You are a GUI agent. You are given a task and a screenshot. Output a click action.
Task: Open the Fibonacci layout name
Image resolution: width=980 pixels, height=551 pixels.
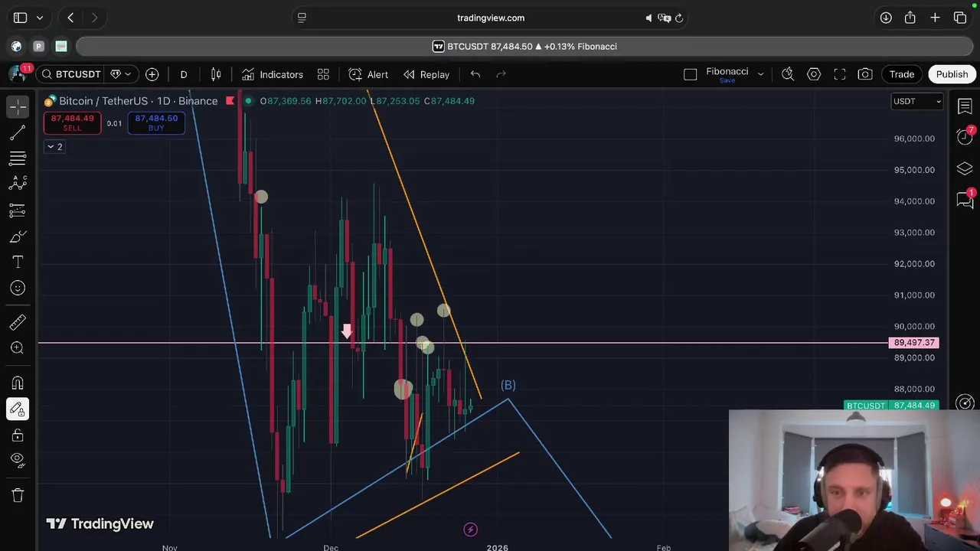pos(727,72)
